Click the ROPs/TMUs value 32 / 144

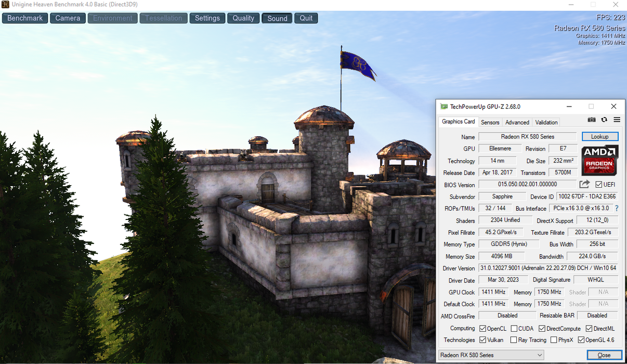(x=495, y=208)
